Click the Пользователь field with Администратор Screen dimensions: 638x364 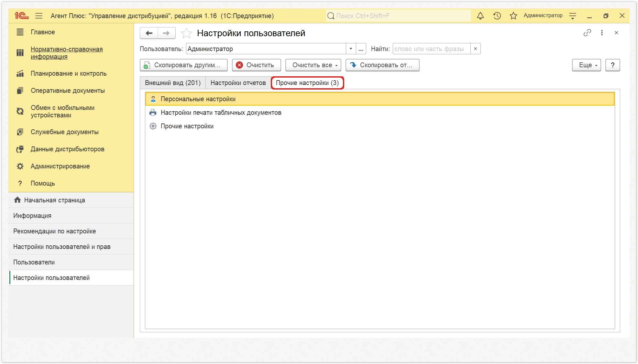[x=266, y=49]
